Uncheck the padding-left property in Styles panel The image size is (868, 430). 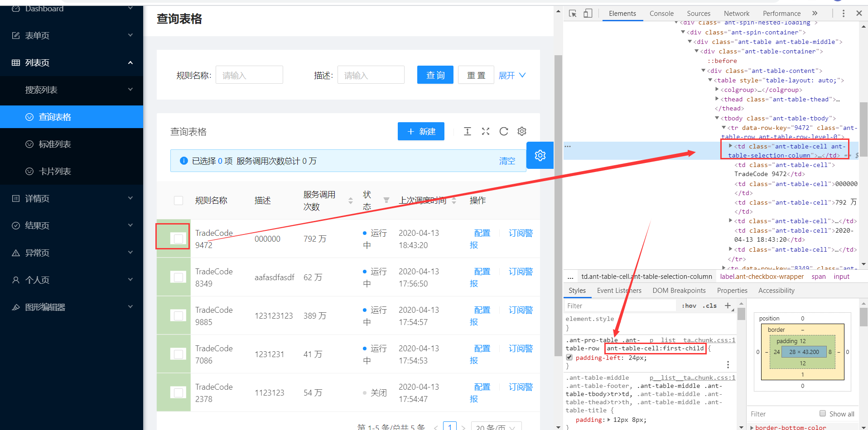[x=569, y=357]
